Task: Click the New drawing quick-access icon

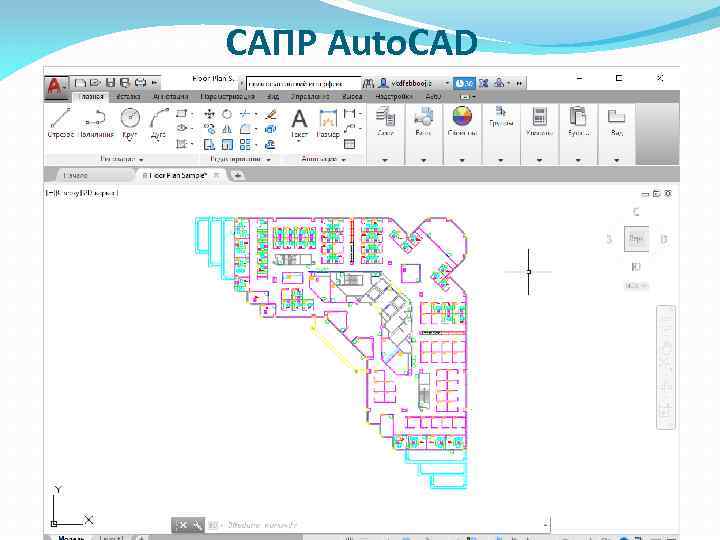Action: click(x=80, y=83)
